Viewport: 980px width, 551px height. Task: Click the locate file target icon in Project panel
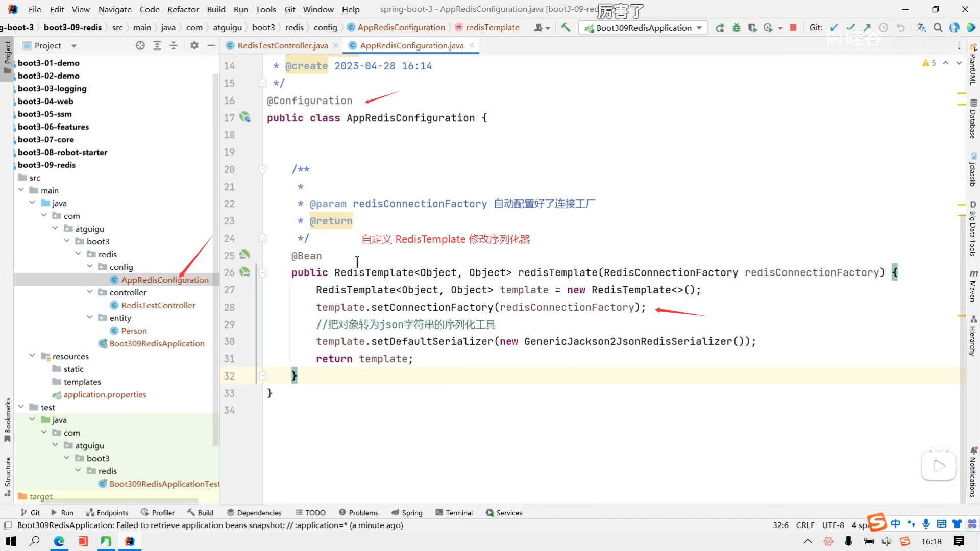click(x=140, y=45)
